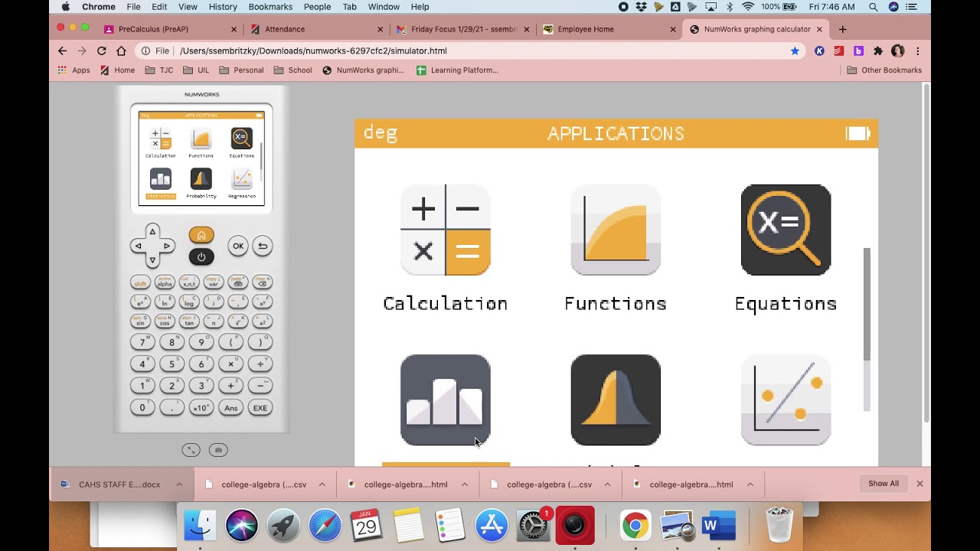
Task: Click the Chrome home page icon
Action: 121,51
